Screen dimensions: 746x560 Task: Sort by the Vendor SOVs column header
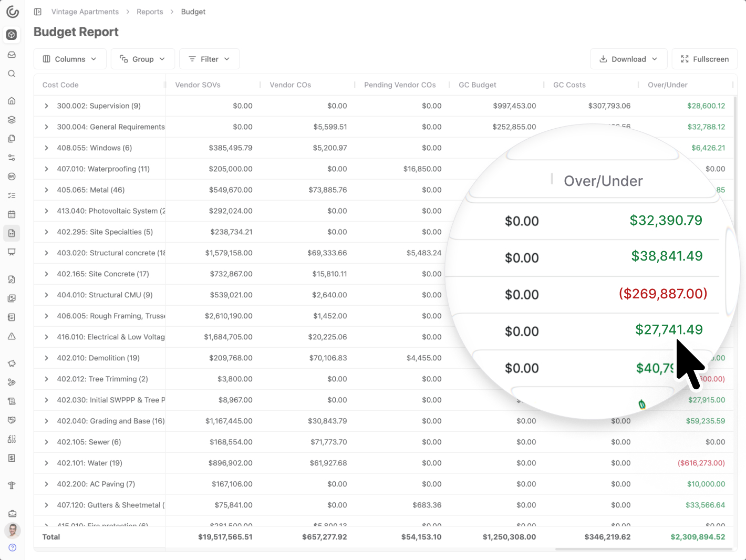coord(198,85)
